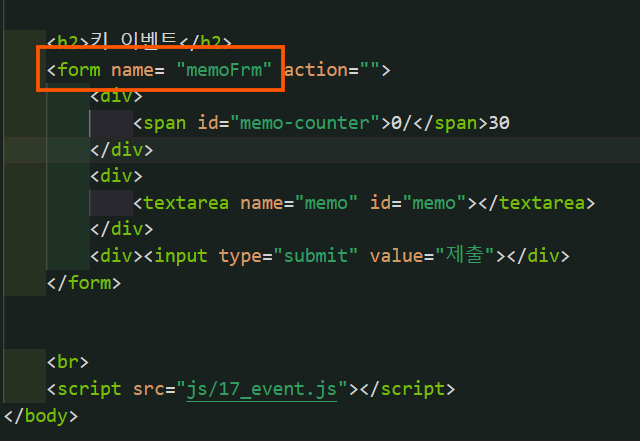The image size is (640, 441).
Task: Click the "제출" value string
Action: tap(465, 255)
